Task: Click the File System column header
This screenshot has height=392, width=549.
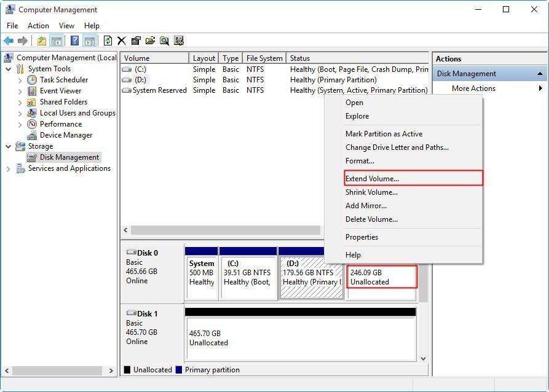Action: (264, 58)
